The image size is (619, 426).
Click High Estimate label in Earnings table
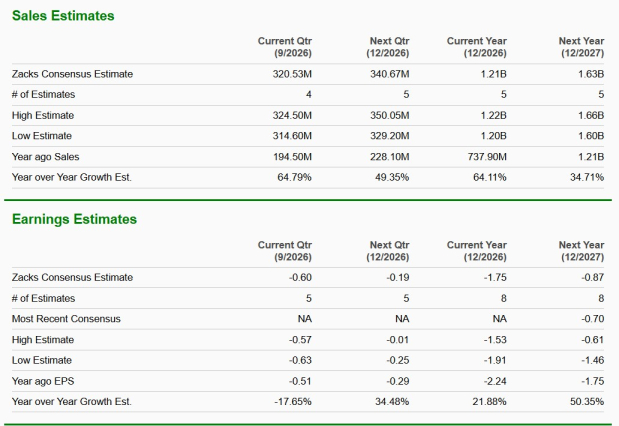coord(43,340)
